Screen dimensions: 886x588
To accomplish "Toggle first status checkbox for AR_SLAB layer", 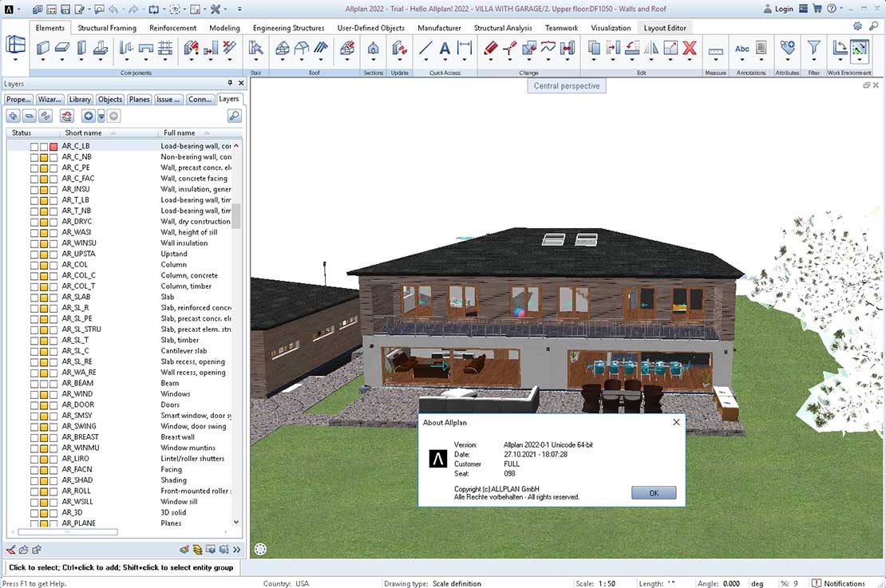I will pyautogui.click(x=34, y=298).
